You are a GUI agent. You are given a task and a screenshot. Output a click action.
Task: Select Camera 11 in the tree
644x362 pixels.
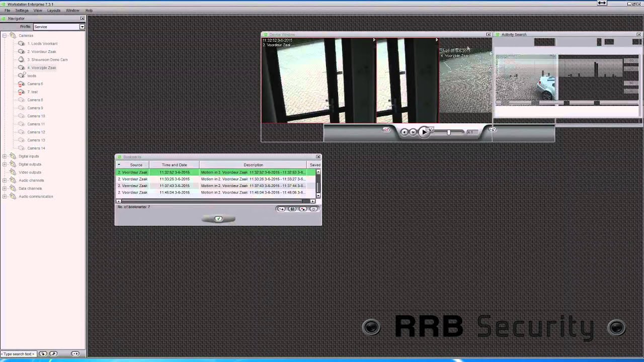[36, 124]
